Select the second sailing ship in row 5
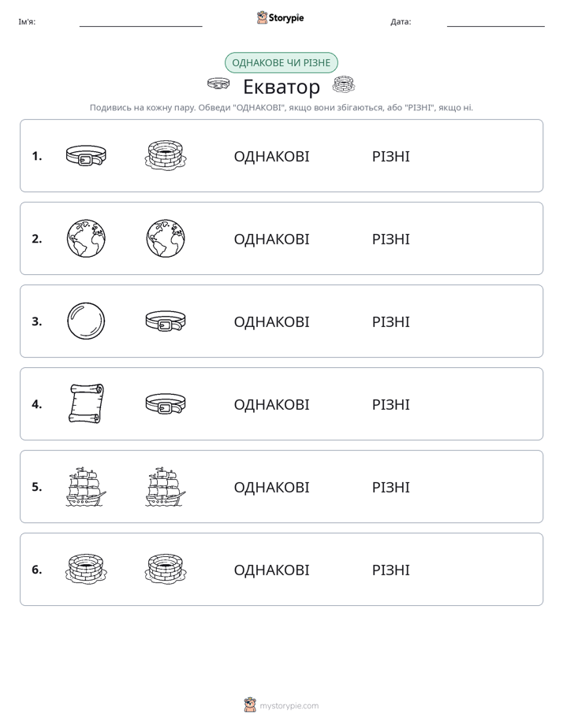The width and height of the screenshot is (563, 728). (166, 487)
